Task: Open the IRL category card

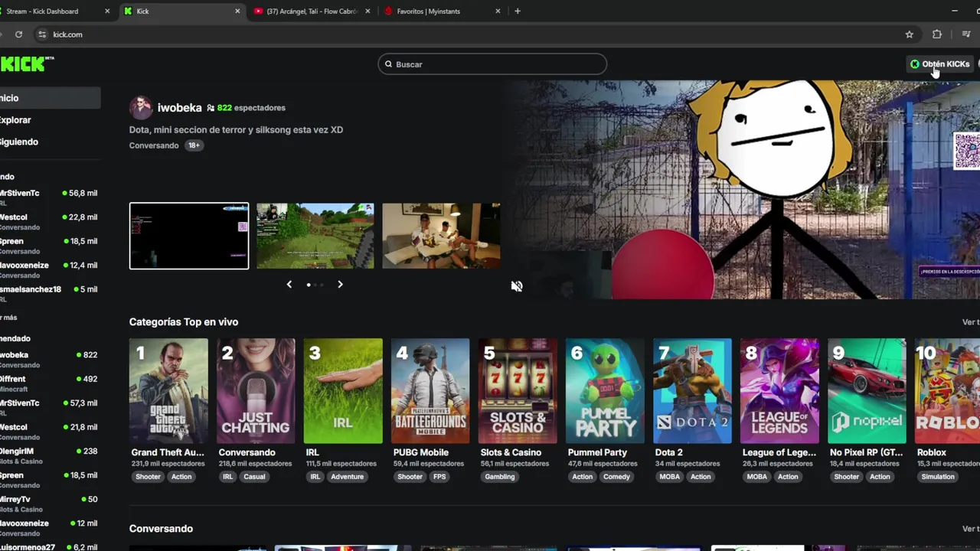Action: click(343, 391)
